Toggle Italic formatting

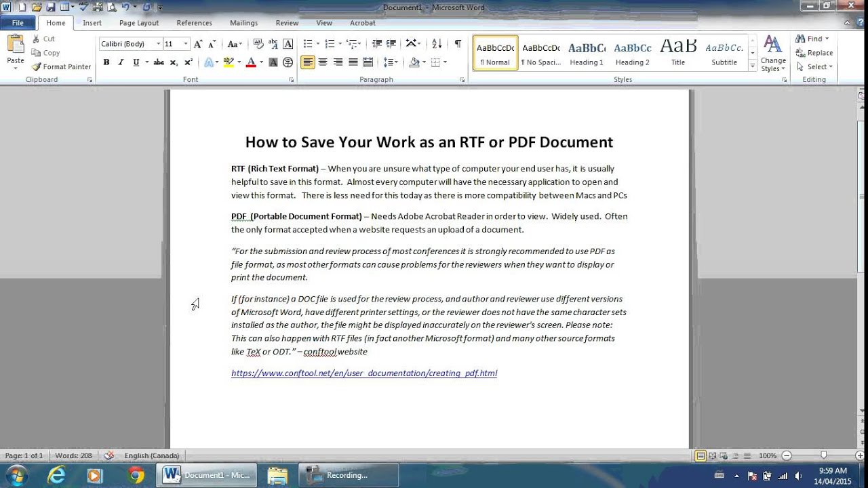121,62
